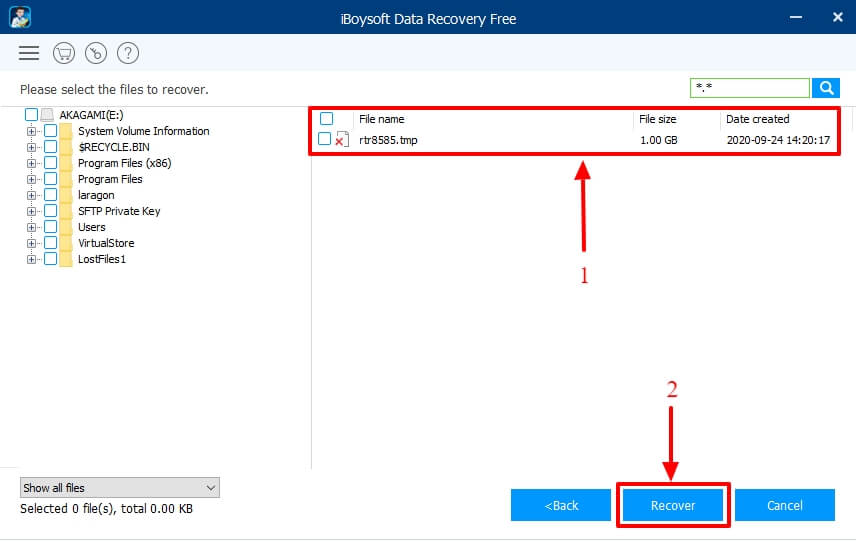Close the iBoysoft Data Recovery window
856x542 pixels.
coord(837,17)
